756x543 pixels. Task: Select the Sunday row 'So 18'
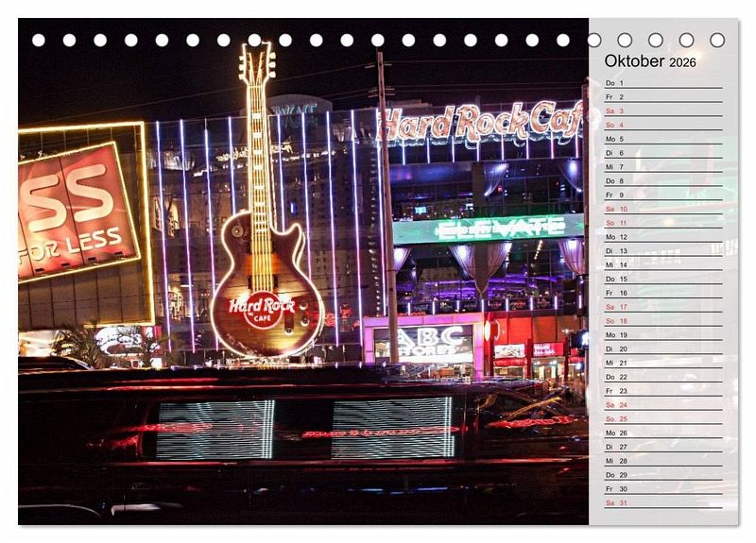point(663,320)
